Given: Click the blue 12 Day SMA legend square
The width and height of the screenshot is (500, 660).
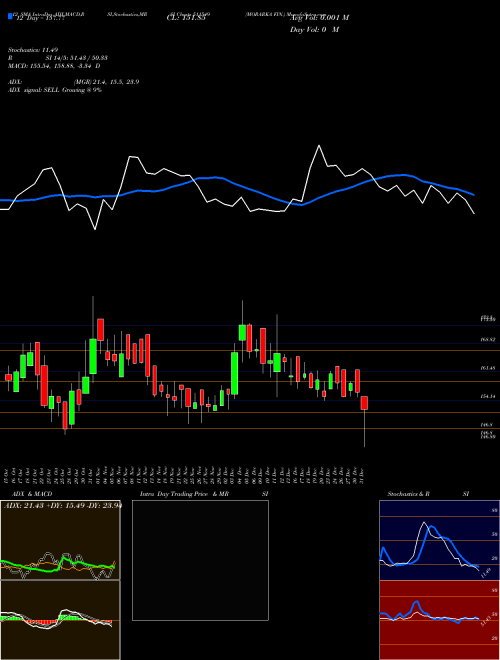Looking at the screenshot, I should pyautogui.click(x=11, y=17).
